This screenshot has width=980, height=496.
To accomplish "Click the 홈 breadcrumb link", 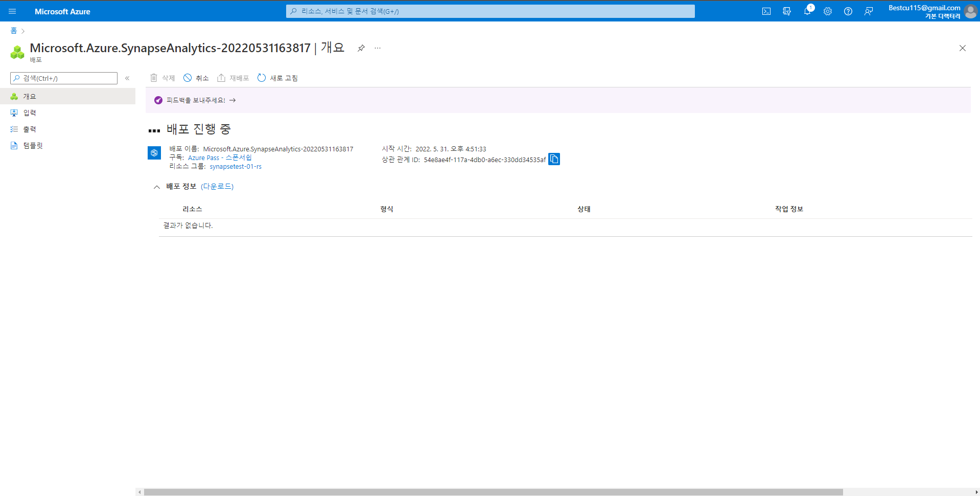I will pyautogui.click(x=13, y=31).
